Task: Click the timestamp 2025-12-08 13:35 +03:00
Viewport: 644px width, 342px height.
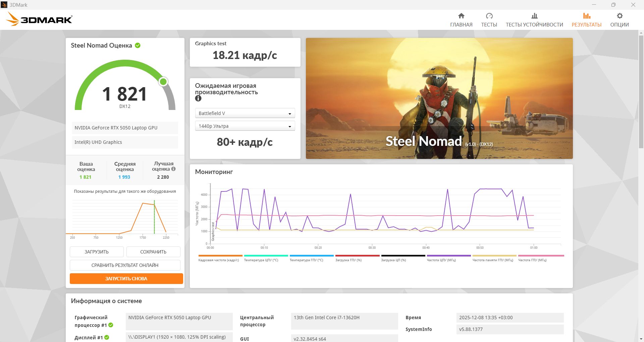Action: (510, 318)
